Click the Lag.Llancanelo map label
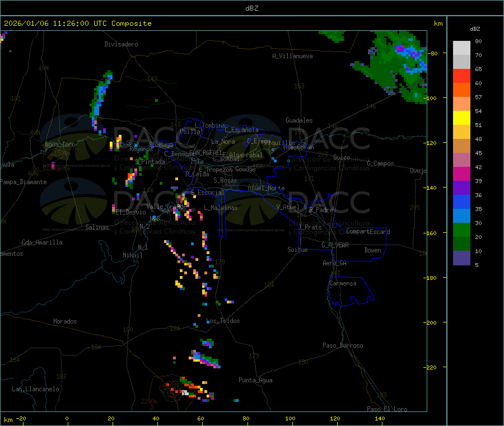This screenshot has width=504, height=426. (36, 389)
